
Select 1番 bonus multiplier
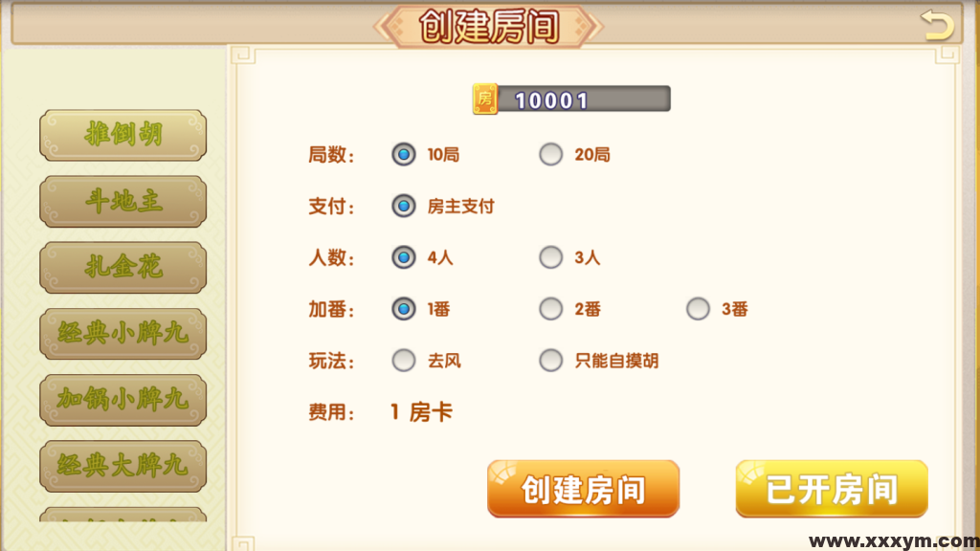[x=404, y=309]
